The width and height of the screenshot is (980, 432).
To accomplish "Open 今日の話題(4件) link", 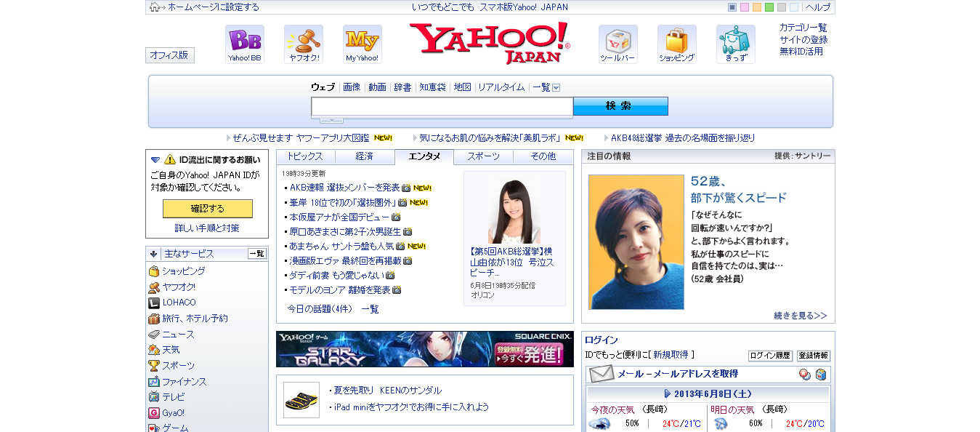I will [320, 309].
